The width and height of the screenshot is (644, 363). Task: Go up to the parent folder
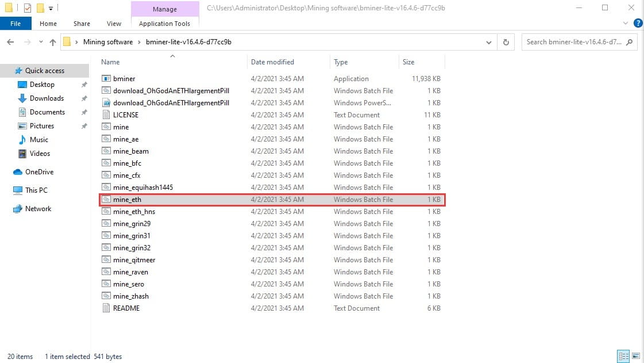tap(52, 41)
